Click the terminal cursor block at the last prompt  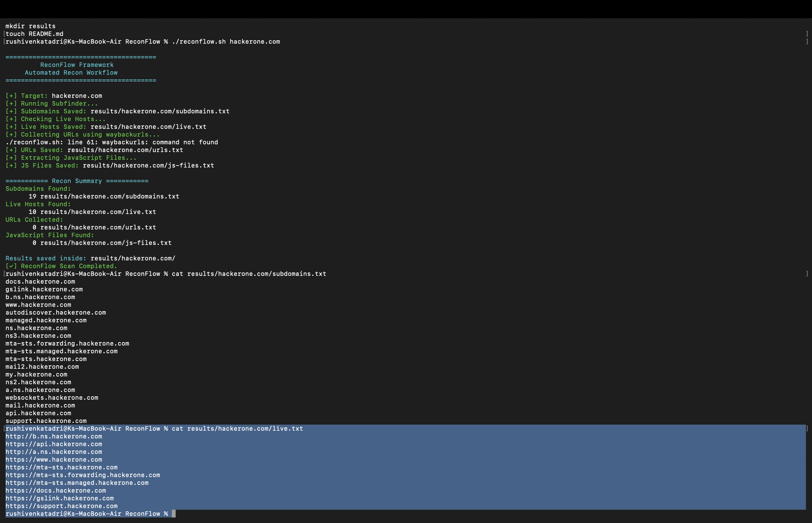pyautogui.click(x=174, y=514)
